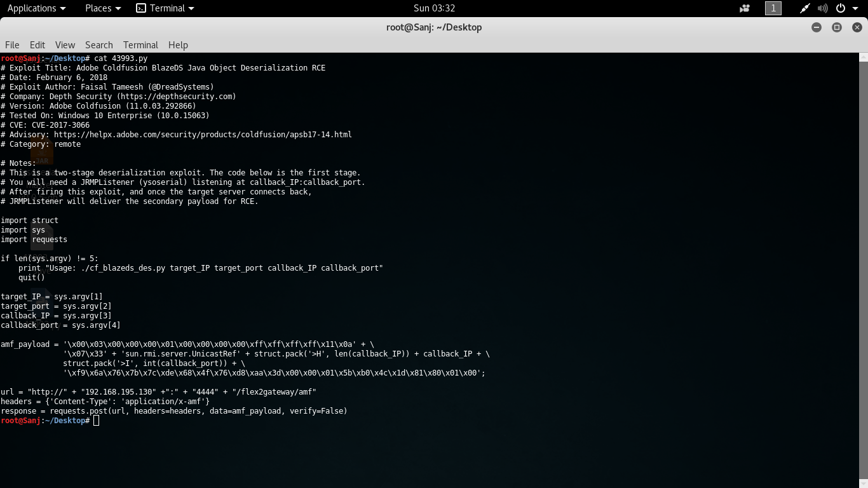Click the 'callback_IP = sys.argv[3]' line

pos(56,316)
